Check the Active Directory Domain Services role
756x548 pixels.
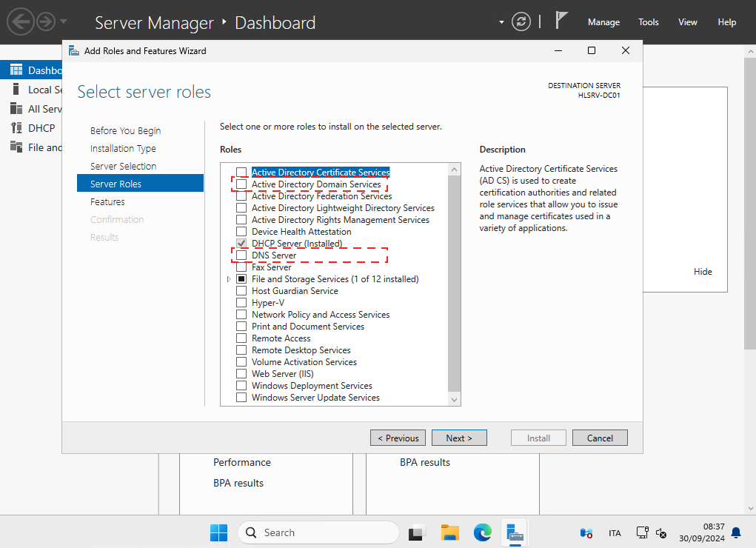[241, 184]
